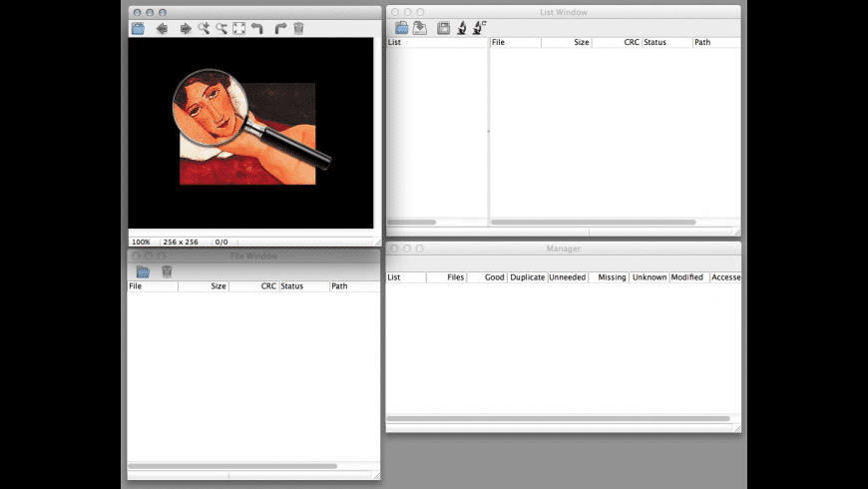Sort File Window by File column
This screenshot has width=868, height=489.
(153, 286)
